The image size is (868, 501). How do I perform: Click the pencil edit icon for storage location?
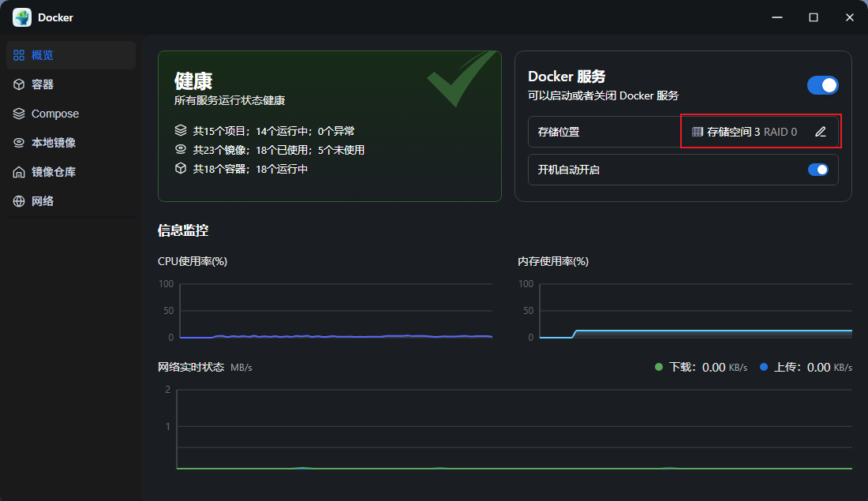[x=821, y=132]
